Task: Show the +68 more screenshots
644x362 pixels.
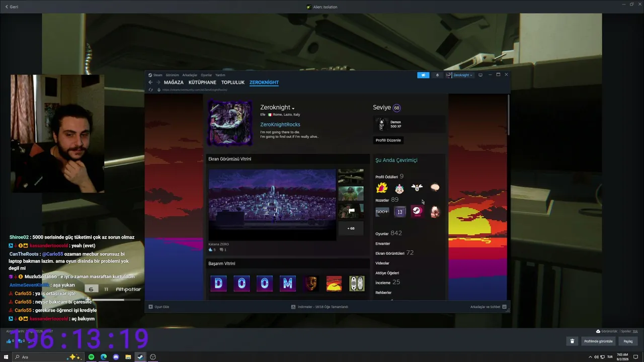Action: (351, 228)
